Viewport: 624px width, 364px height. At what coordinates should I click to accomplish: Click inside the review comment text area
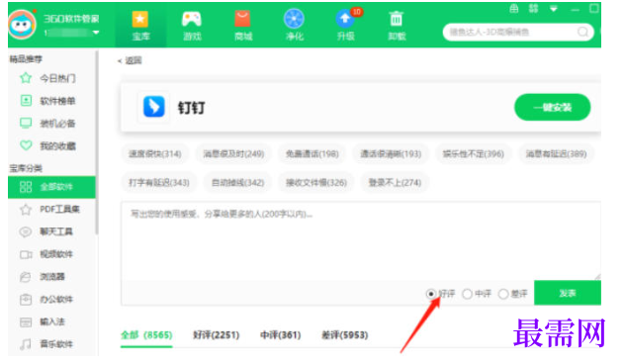point(361,241)
